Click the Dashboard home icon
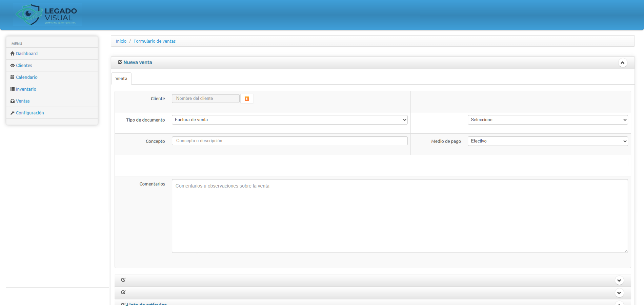644x306 pixels. point(13,53)
